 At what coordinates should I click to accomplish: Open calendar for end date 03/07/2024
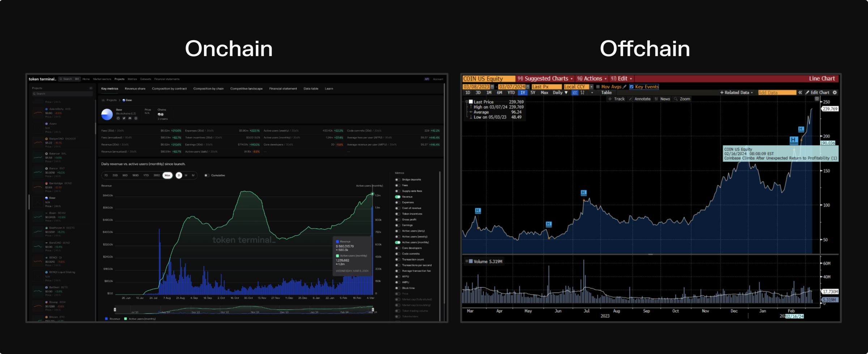coord(528,87)
